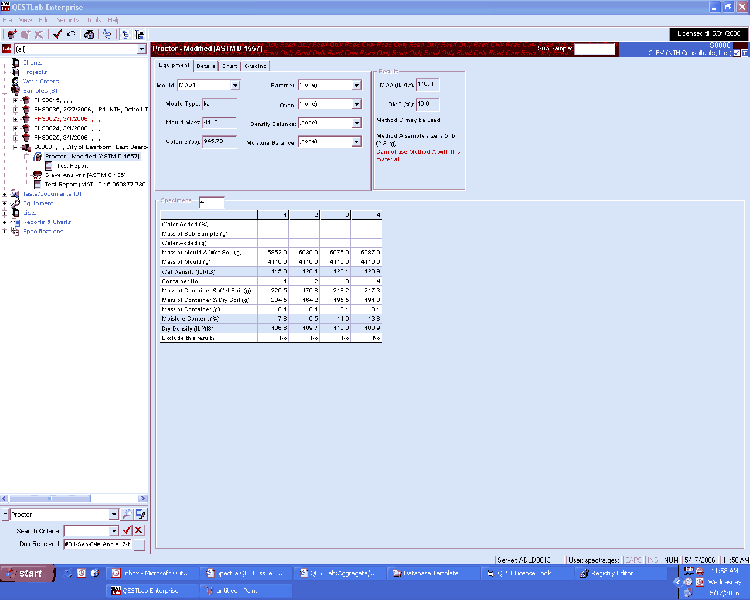Click the Samples node icon
Image resolution: width=750 pixels, height=600 pixels.
(16, 90)
